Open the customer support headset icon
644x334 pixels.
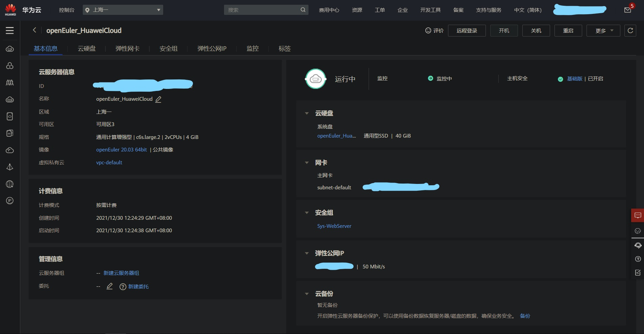click(638, 245)
